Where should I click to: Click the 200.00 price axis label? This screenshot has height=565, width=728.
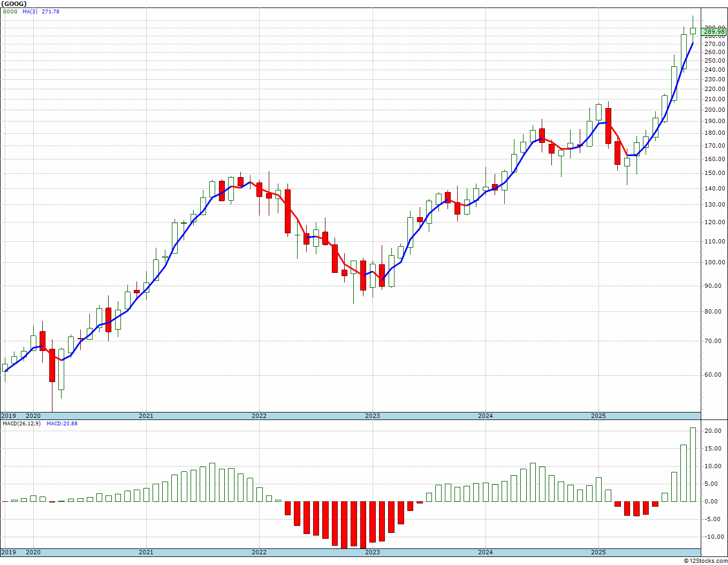pyautogui.click(x=715, y=110)
